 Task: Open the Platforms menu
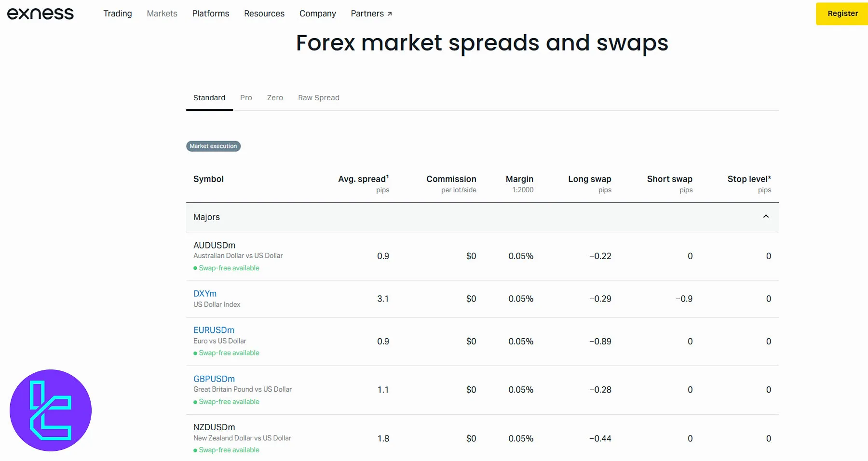tap(211, 13)
